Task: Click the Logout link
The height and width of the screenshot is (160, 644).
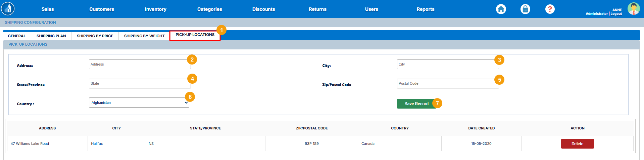Action: (x=616, y=14)
